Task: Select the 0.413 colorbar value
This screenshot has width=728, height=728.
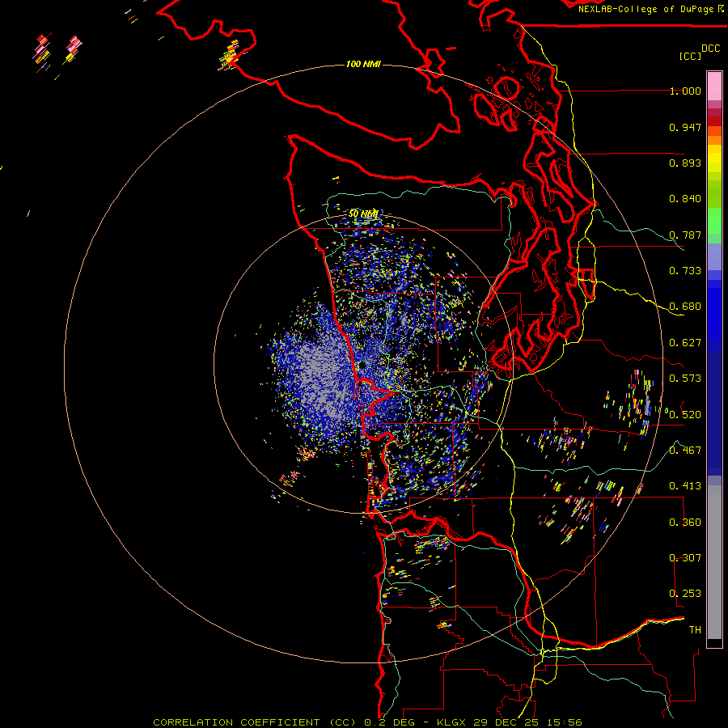Action: click(x=685, y=486)
